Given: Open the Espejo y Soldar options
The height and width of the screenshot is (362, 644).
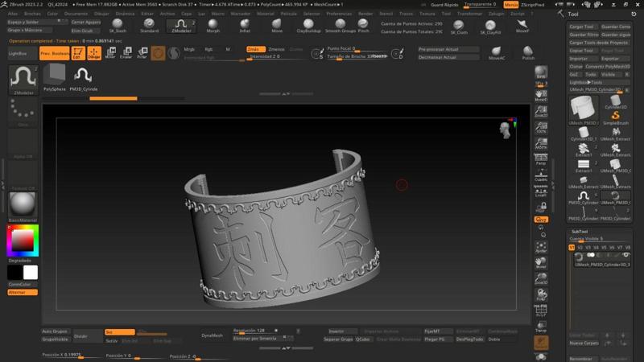Looking at the screenshot, I should 36,22.
